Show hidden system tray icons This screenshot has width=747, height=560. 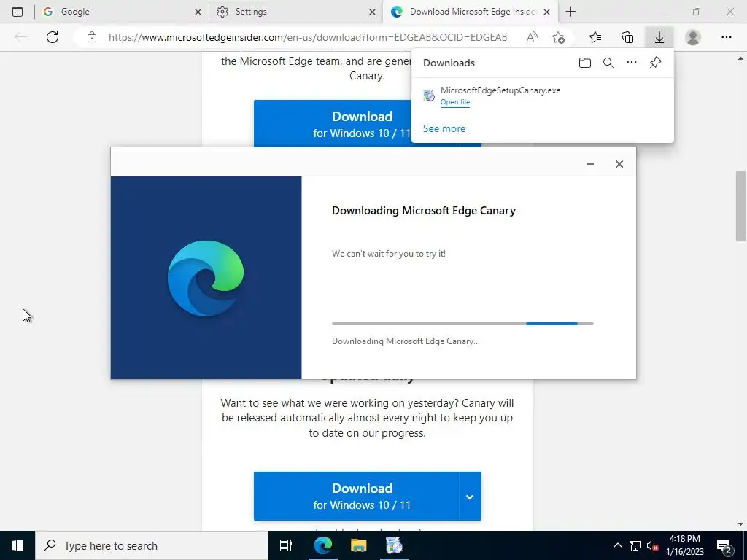(x=617, y=545)
